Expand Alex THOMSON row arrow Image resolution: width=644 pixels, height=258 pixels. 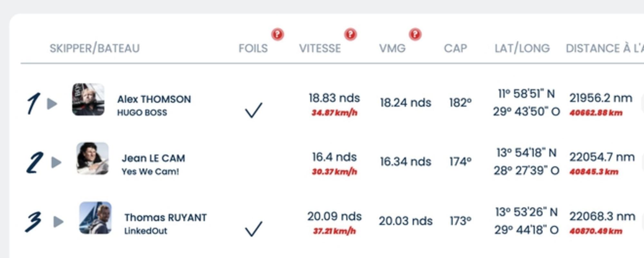(52, 104)
